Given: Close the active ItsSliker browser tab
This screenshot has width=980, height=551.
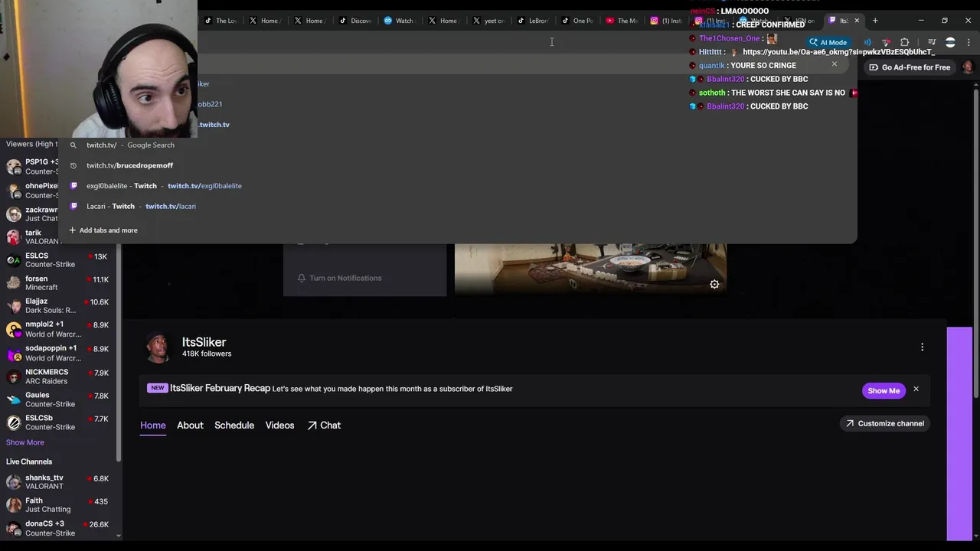Looking at the screenshot, I should pos(857,21).
